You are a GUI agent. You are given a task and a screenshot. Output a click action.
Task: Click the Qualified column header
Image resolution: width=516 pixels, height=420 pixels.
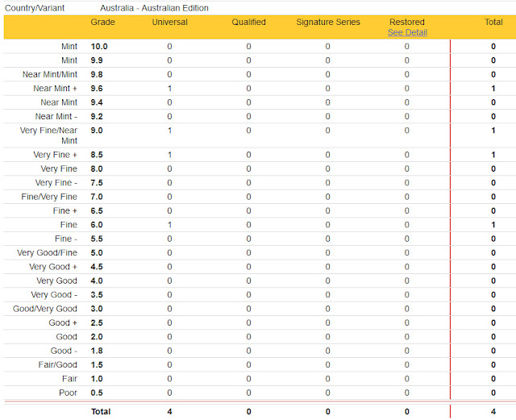tap(248, 22)
